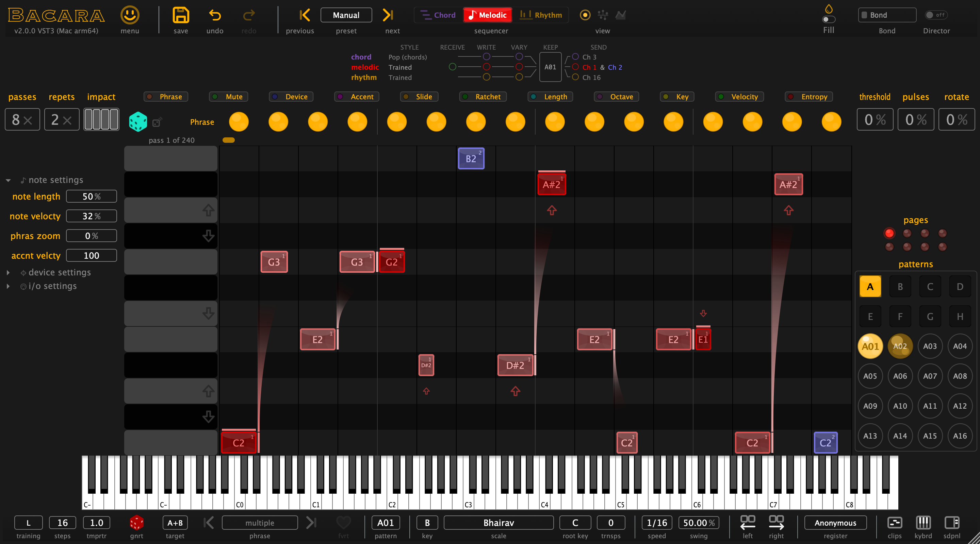The width and height of the screenshot is (980, 544).
Task: Select pattern bank B
Action: [x=900, y=287]
